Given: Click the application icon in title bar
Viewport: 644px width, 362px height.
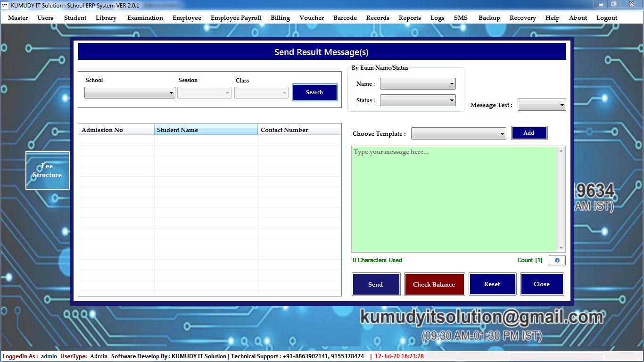Looking at the screenshot, I should [x=5, y=5].
